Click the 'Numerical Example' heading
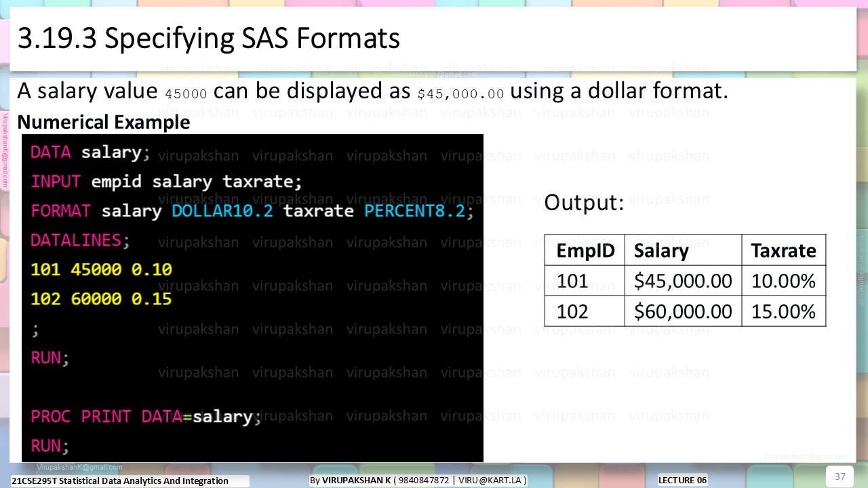The image size is (868, 488). (x=103, y=123)
